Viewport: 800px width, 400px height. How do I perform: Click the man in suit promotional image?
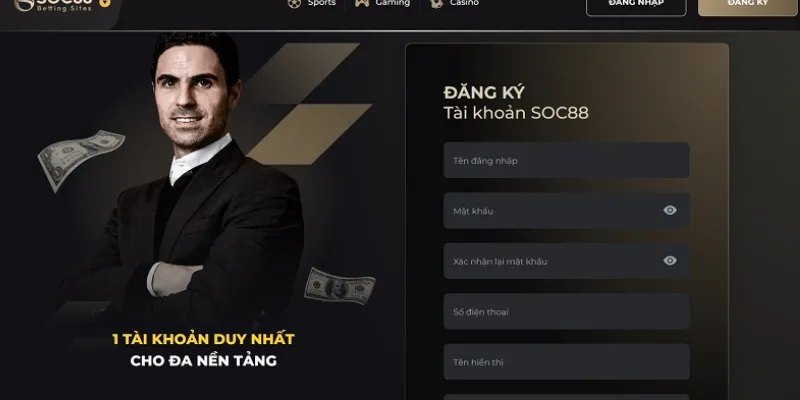coord(194,179)
